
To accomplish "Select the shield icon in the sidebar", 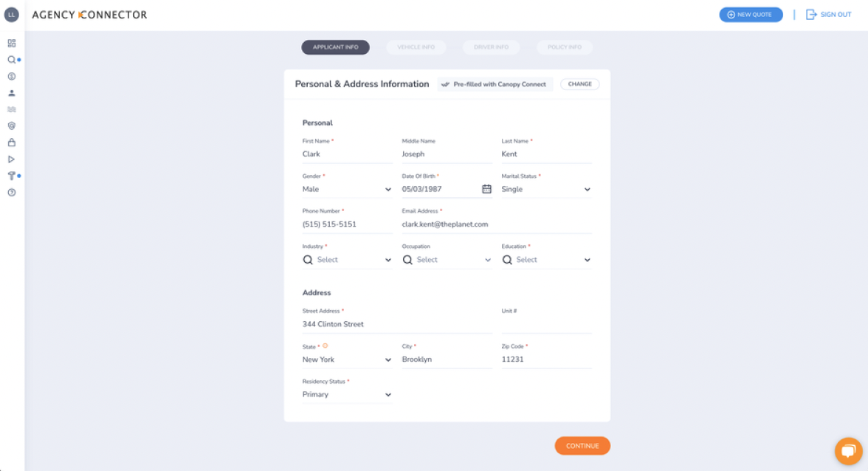I will pos(12,126).
